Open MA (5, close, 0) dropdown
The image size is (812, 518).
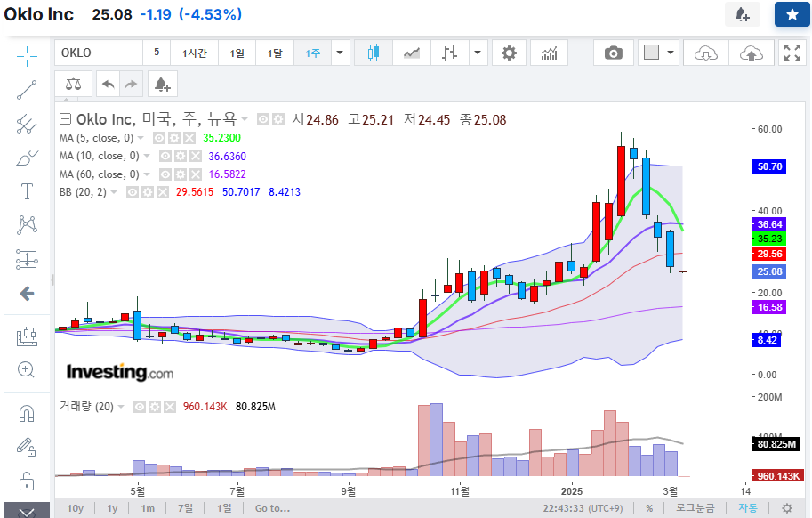[x=141, y=138]
